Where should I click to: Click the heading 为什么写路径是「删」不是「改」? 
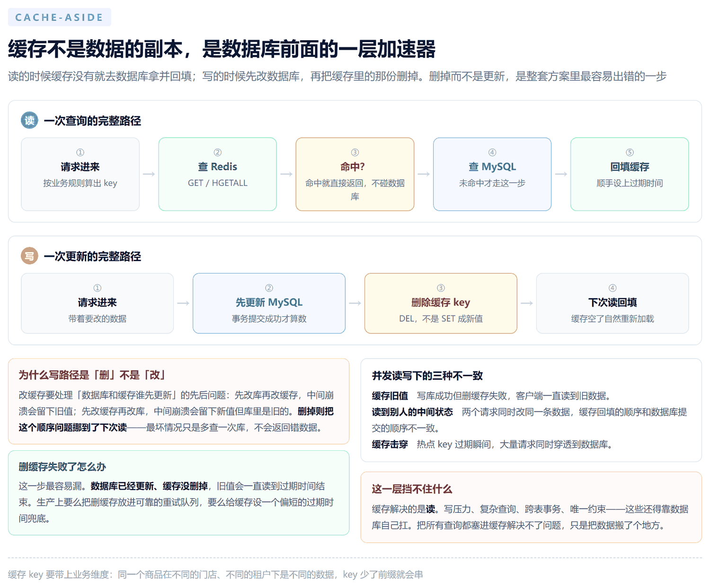[92, 375]
